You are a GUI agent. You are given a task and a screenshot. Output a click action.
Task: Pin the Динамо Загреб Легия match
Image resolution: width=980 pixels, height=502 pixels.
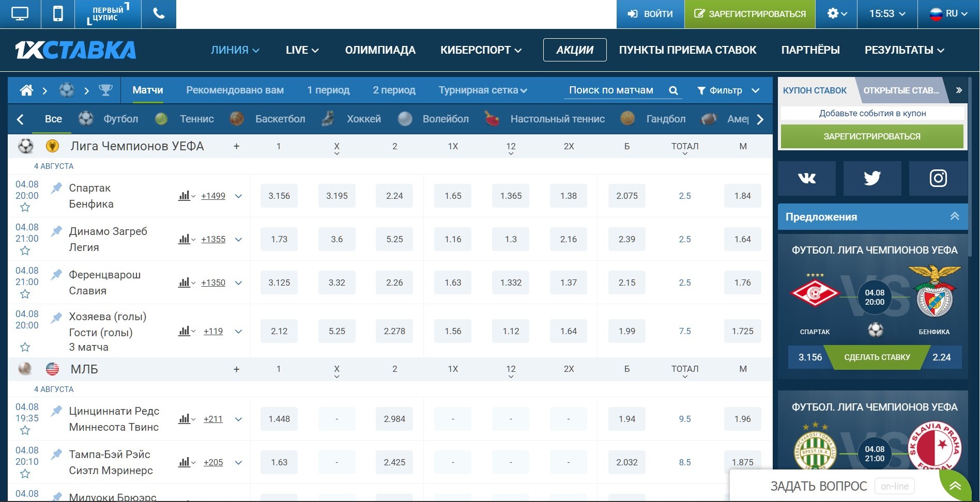[x=56, y=231]
